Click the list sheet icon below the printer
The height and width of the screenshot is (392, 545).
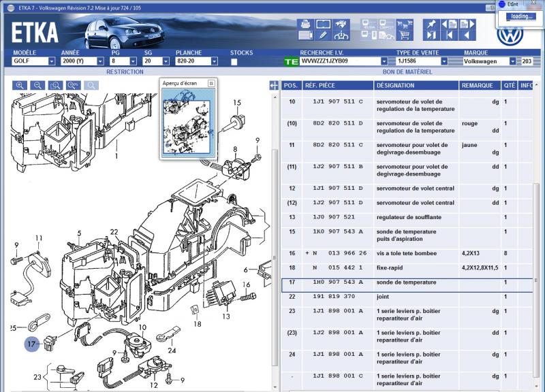(x=305, y=35)
